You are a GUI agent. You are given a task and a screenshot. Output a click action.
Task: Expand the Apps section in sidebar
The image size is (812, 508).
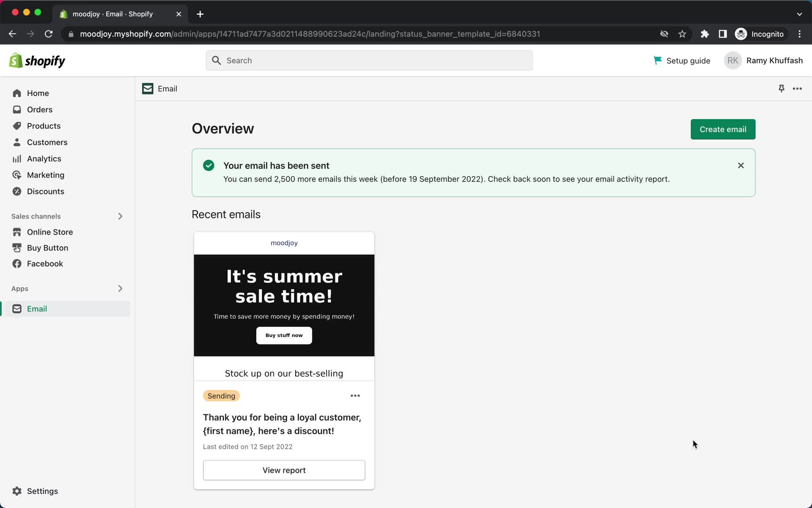[x=120, y=288]
